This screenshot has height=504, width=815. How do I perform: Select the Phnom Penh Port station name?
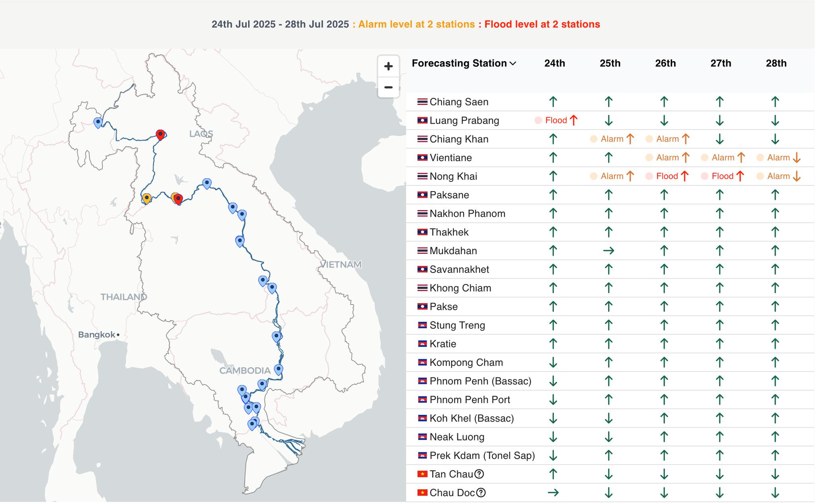pyautogui.click(x=470, y=400)
